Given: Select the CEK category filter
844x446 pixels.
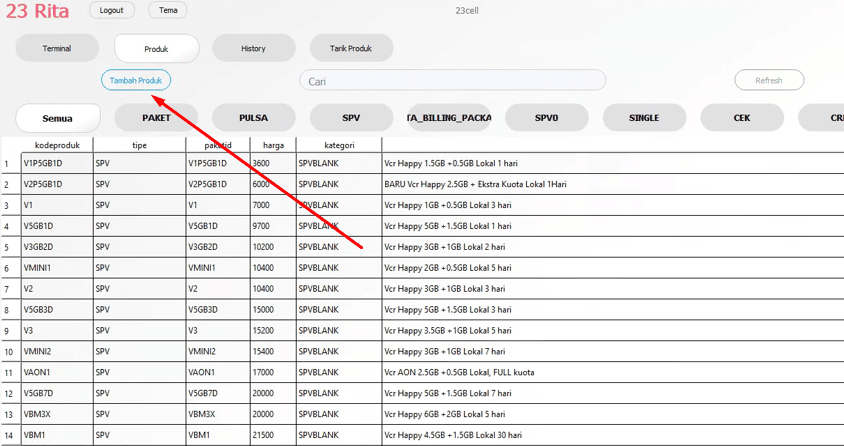Looking at the screenshot, I should coord(741,118).
